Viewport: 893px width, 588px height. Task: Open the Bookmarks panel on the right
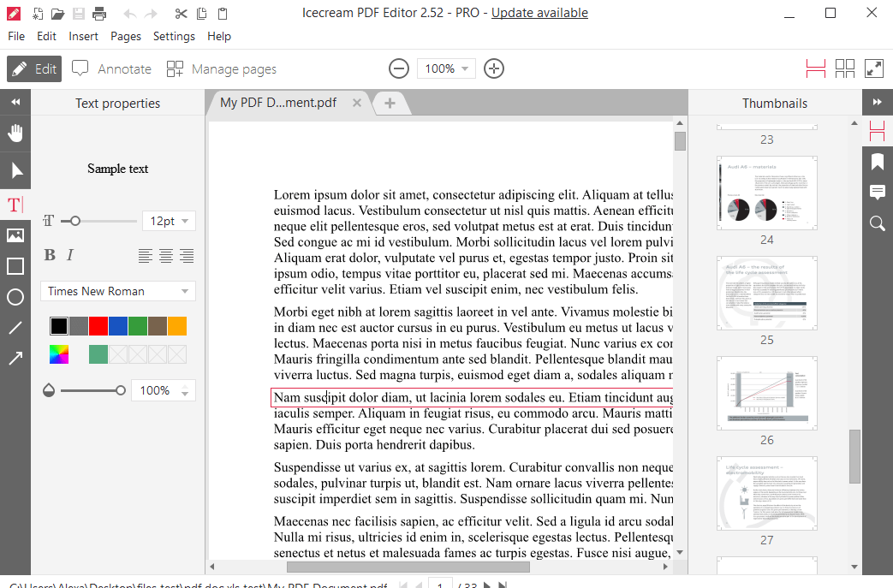click(x=877, y=161)
